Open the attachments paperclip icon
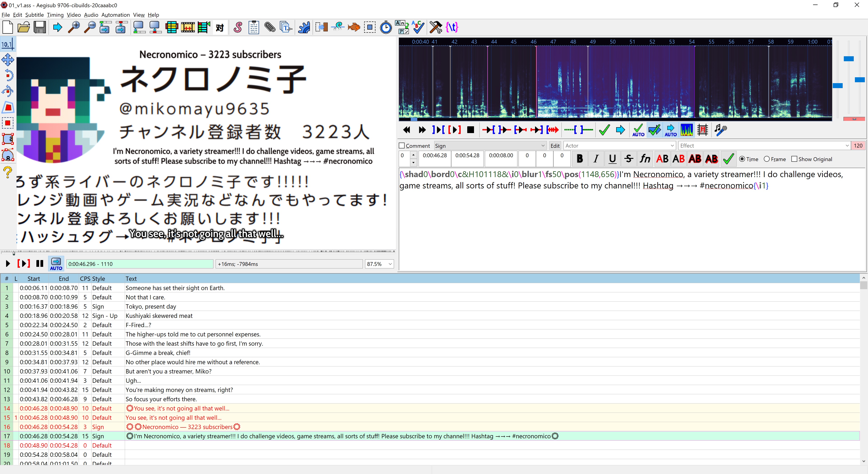This screenshot has width=868, height=474. (x=270, y=27)
